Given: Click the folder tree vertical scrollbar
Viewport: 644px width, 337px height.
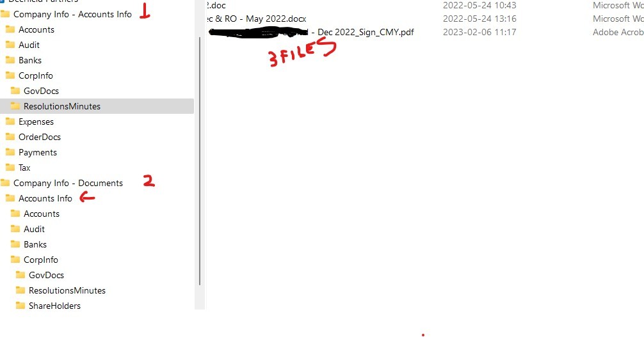Looking at the screenshot, I should point(200,161).
